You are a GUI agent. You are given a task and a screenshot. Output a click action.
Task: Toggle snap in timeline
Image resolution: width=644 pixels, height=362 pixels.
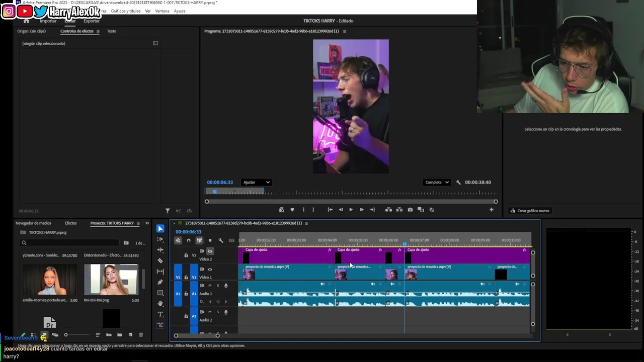pyautogui.click(x=189, y=240)
